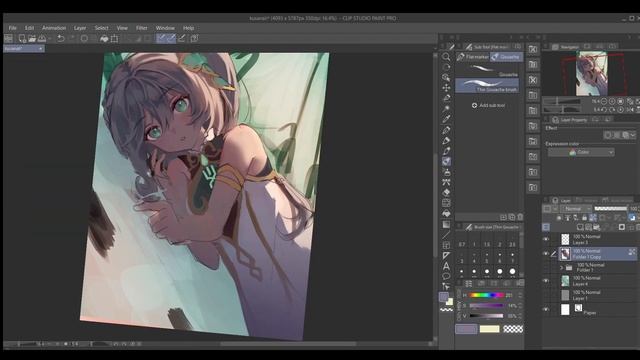Click the Layer 4 thumbnail
Screen dimensions: 640x360
[565, 281]
